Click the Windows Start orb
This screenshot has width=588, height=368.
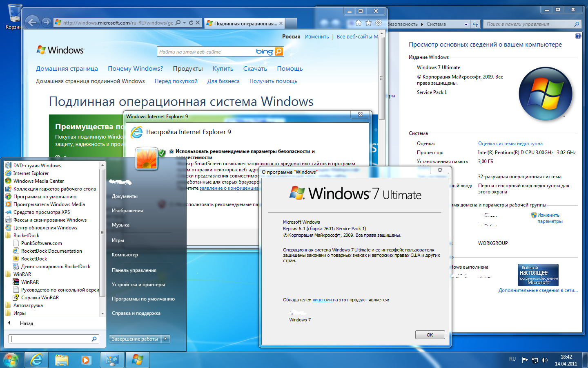click(x=11, y=360)
